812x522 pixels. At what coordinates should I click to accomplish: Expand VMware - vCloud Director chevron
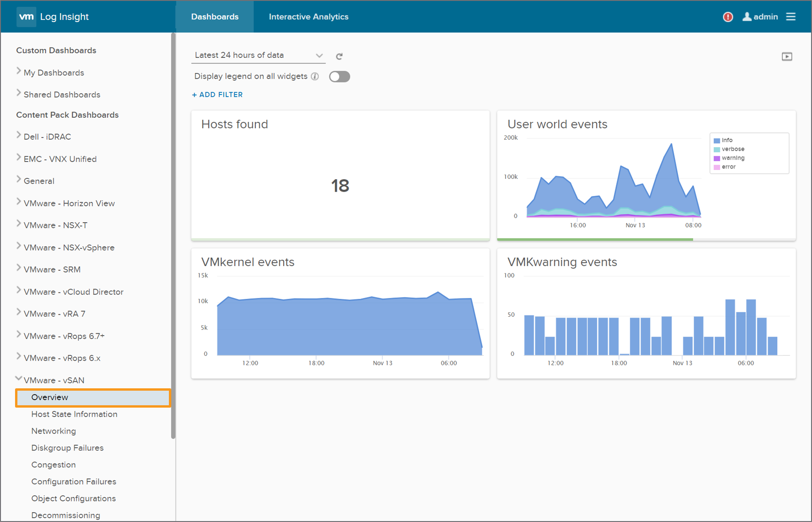pyautogui.click(x=19, y=290)
